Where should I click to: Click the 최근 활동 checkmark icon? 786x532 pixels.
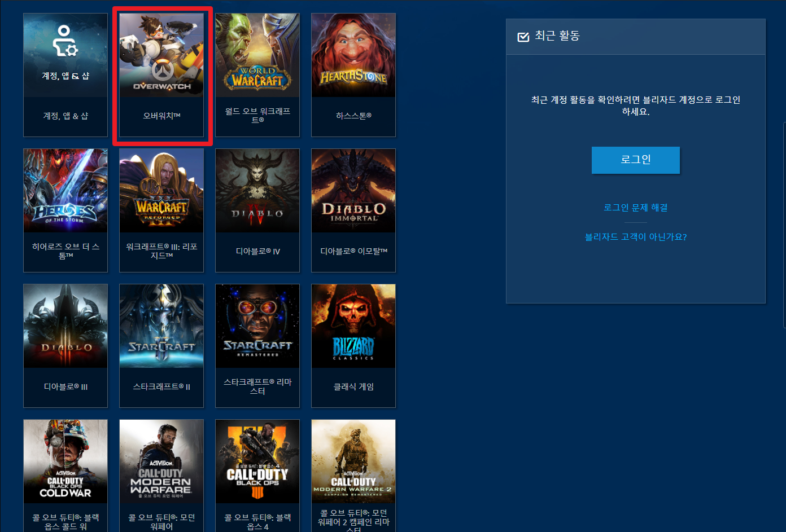point(523,37)
